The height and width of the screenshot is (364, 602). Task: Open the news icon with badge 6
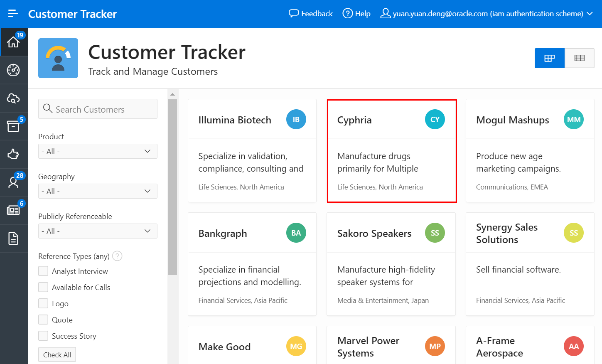click(x=14, y=210)
